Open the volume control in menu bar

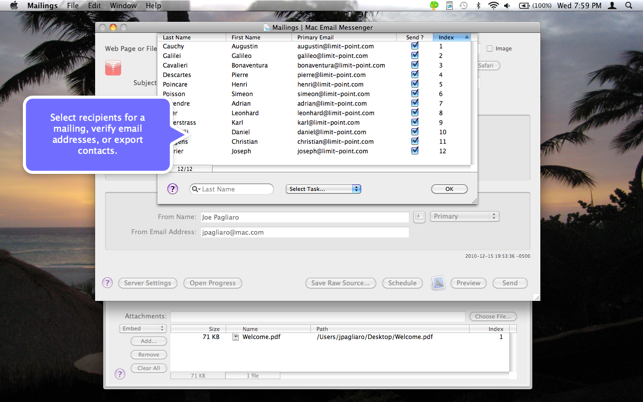(x=507, y=5)
